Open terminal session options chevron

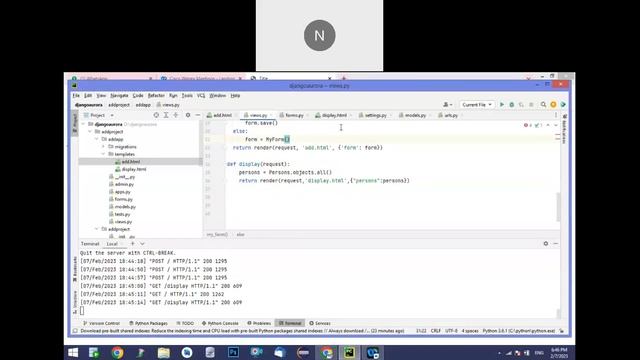[142, 244]
